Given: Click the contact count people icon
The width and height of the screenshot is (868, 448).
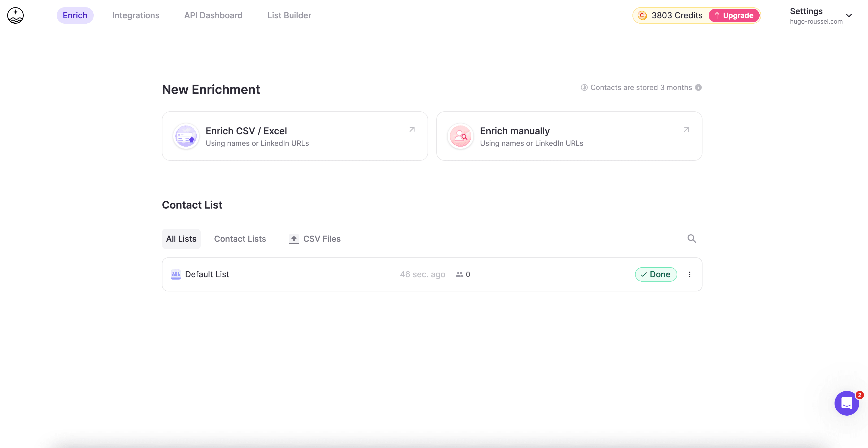Looking at the screenshot, I should pyautogui.click(x=459, y=275).
